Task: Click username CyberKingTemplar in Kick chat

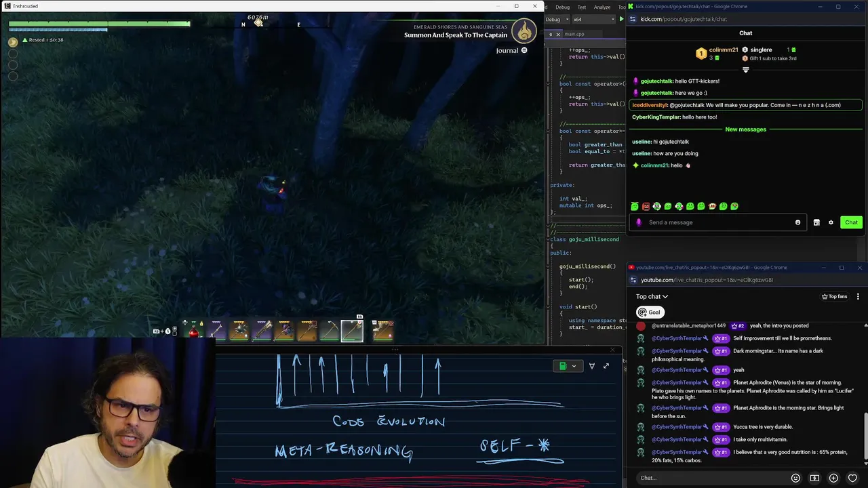Action: pos(656,117)
